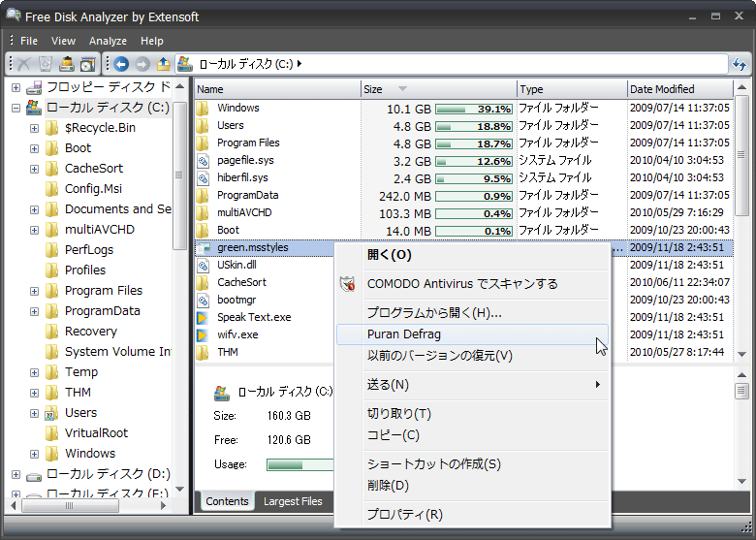Click the drive with basket toolbar icon
The width and height of the screenshot is (756, 540).
click(67, 64)
